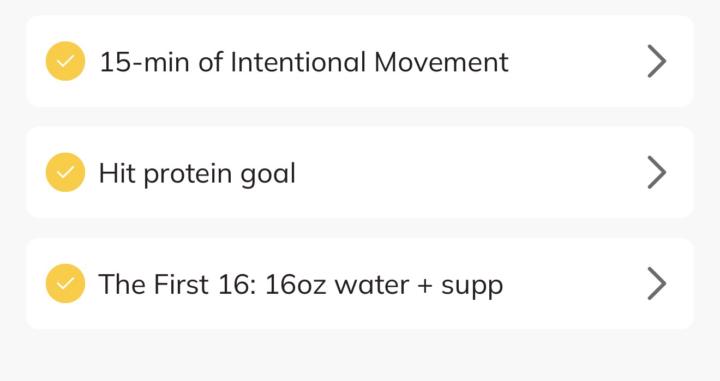The image size is (720, 381).
Task: Open the "15-min of Intentional Movement" label
Action: [x=304, y=62]
